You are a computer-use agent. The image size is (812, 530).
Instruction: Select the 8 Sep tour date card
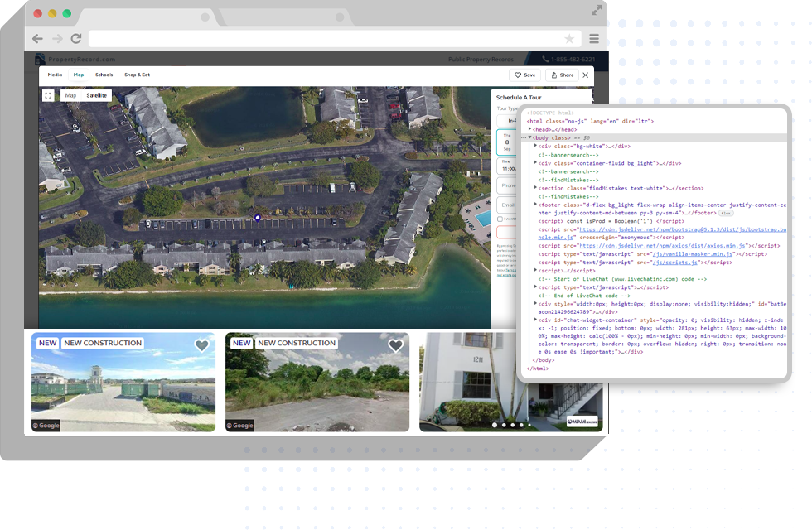[x=506, y=142]
